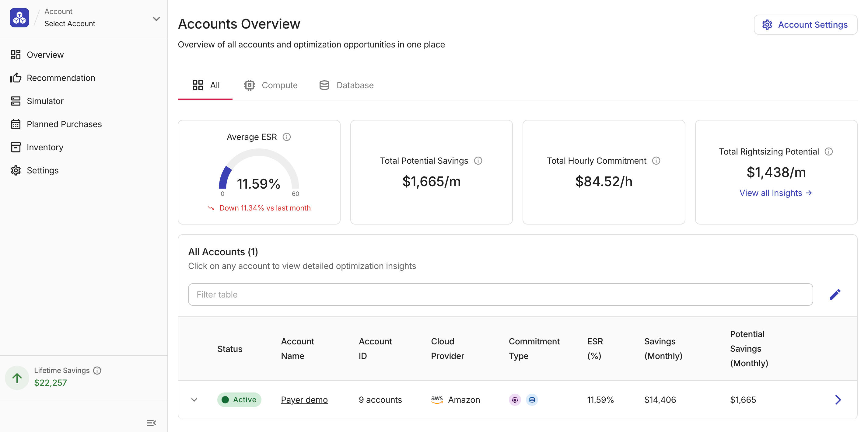
Task: Expand the Payer demo account row
Action: (x=194, y=400)
